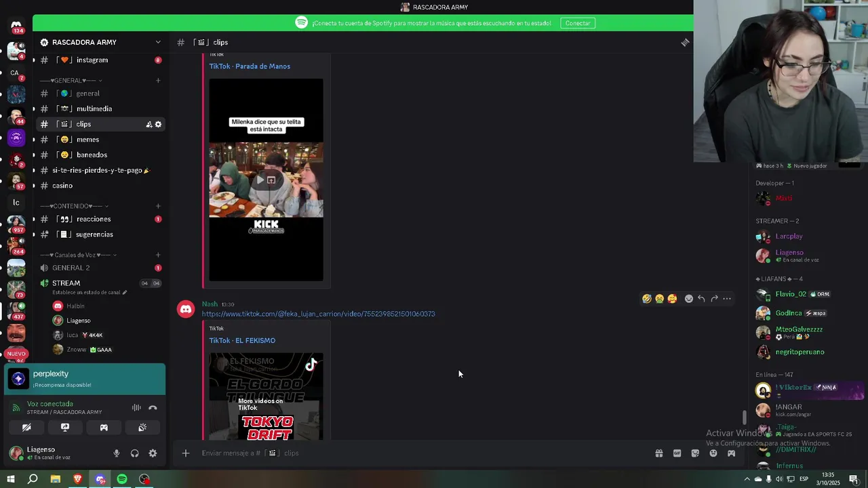868x488 pixels.
Task: View Flavio_02 member profile
Action: pyautogui.click(x=808, y=295)
